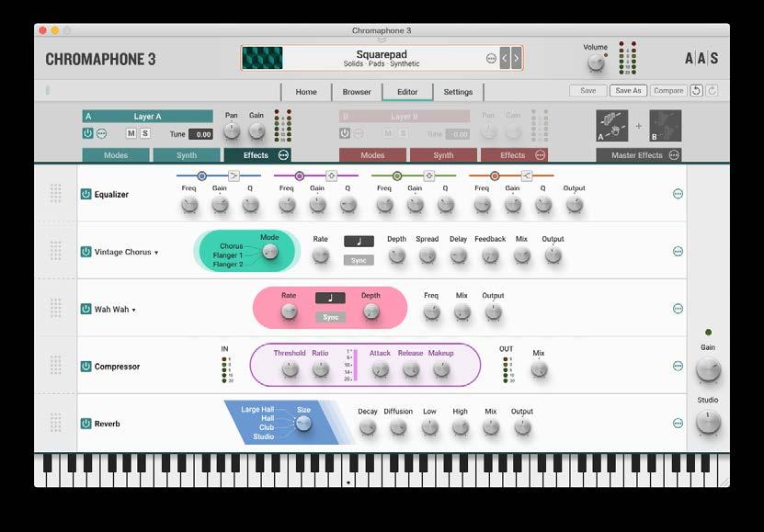Toggle Layer B power button
This screenshot has height=532, width=764.
tap(345, 133)
